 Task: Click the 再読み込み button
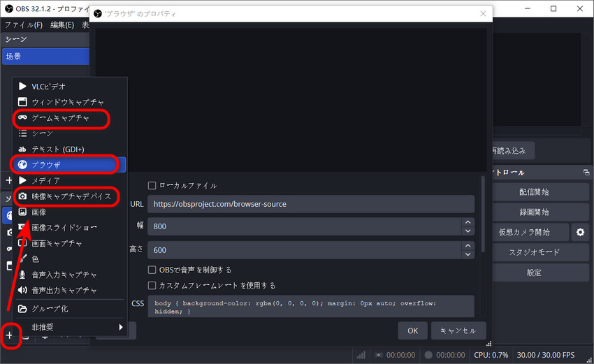(x=514, y=151)
